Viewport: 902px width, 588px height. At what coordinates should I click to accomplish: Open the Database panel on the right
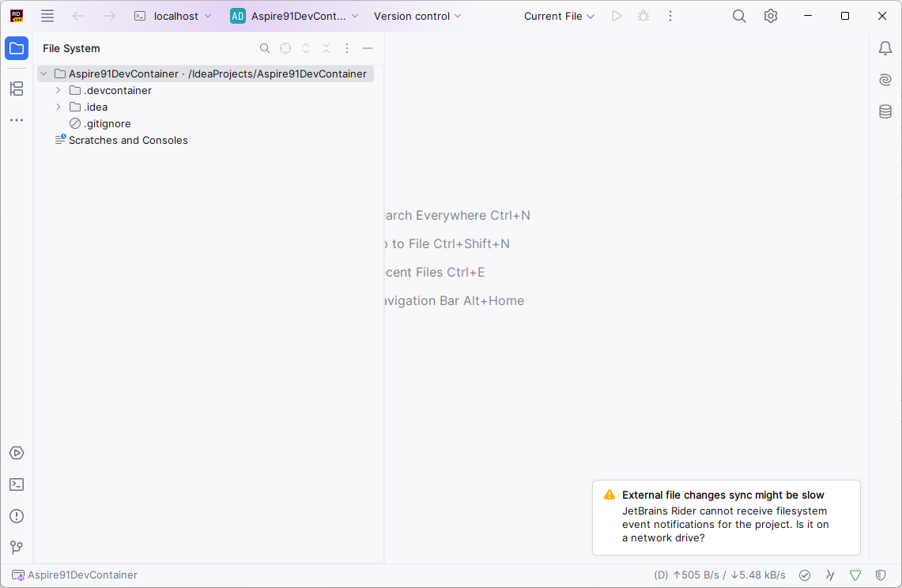(885, 111)
